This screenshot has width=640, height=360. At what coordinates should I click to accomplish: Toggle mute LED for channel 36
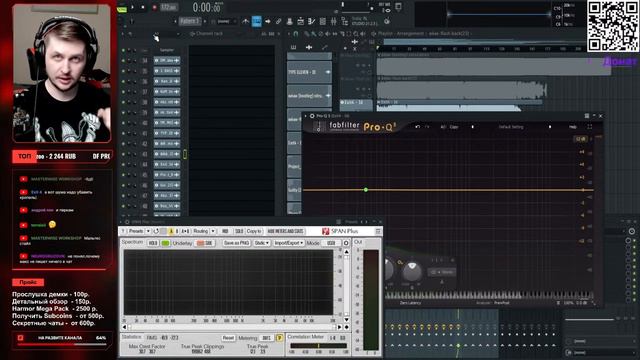coord(123,81)
